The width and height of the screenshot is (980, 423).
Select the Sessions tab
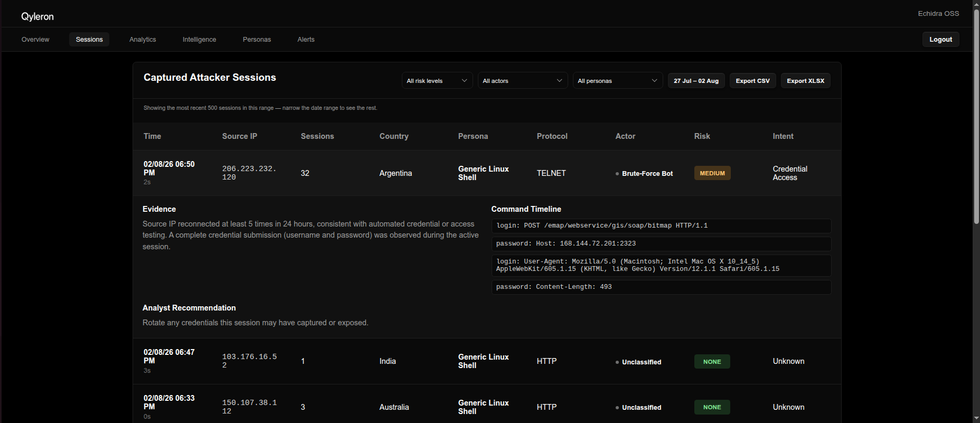pyautogui.click(x=89, y=40)
